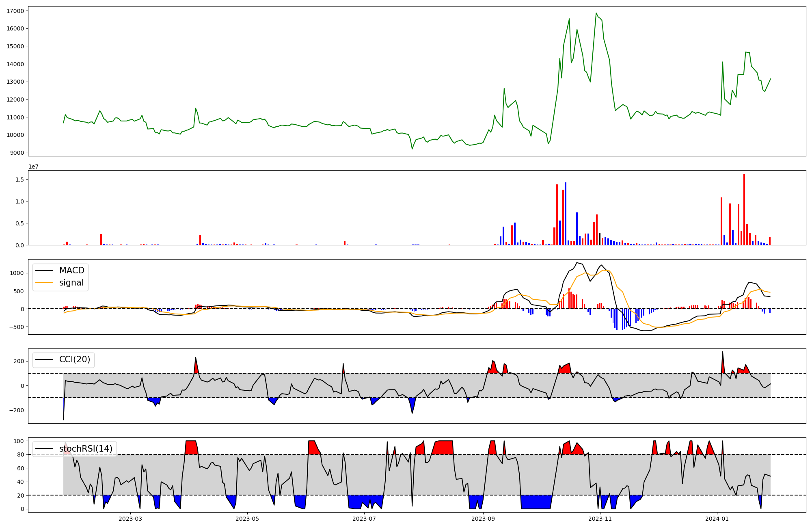Click the 1.5 volume axis tick label
Screen dimensions: 812x528
(19, 180)
